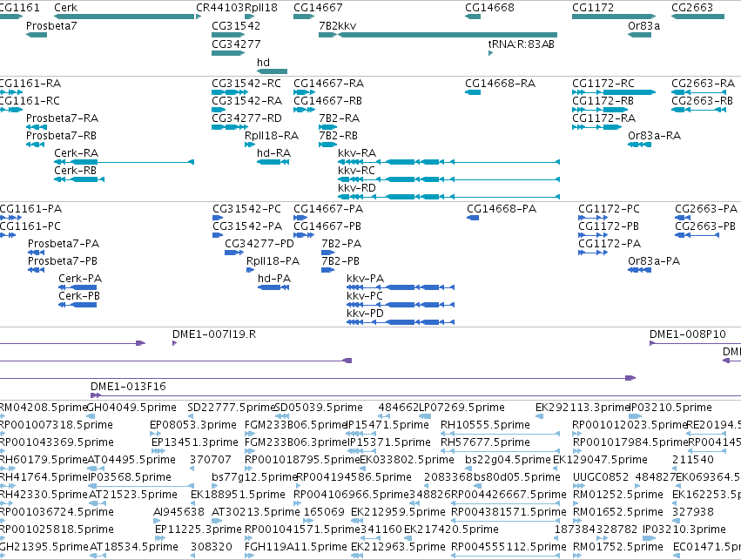Click the long kkv gene bar
Screen dimensions: 741x560
click(448, 35)
